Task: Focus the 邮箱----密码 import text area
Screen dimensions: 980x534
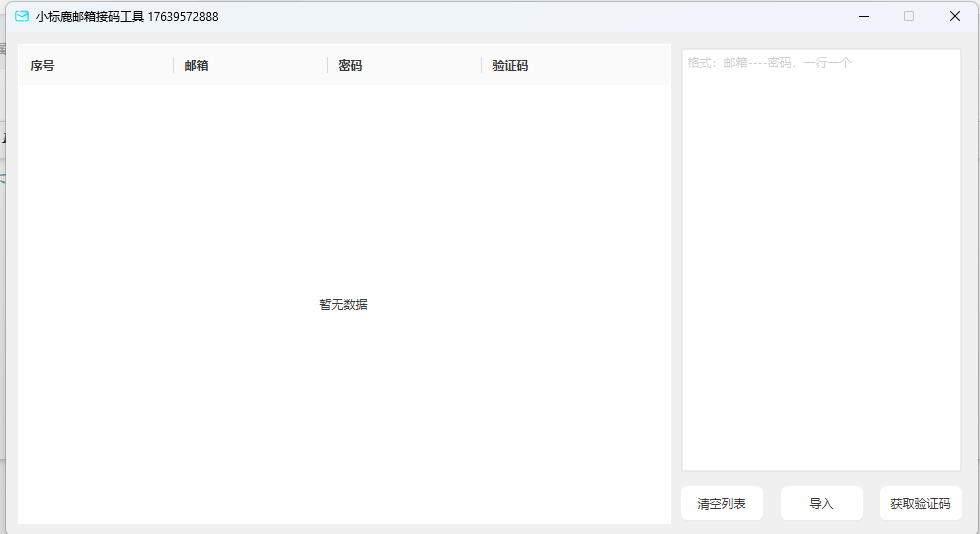Action: point(820,260)
